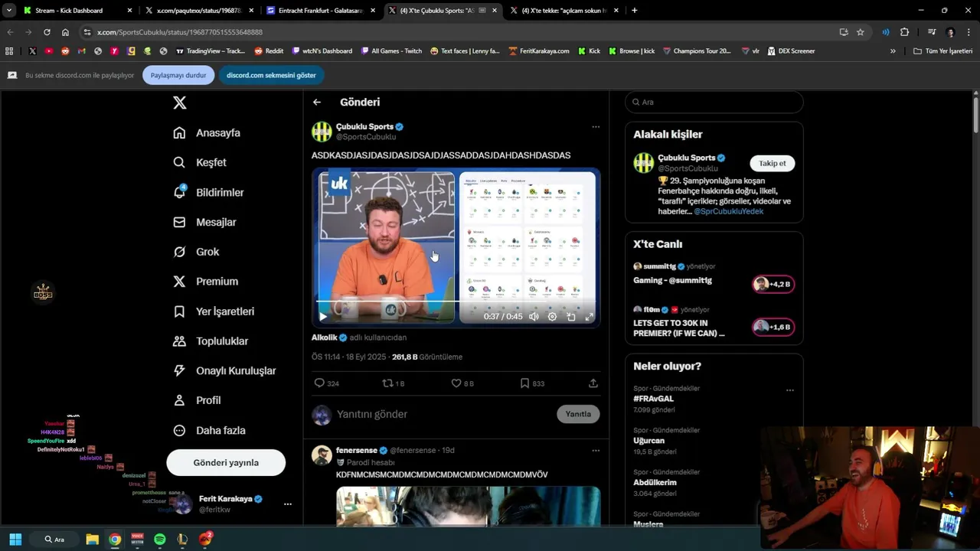Viewport: 980px width, 551px height.
Task: Switch to the x.com/paqutexx tab
Action: [198, 11]
